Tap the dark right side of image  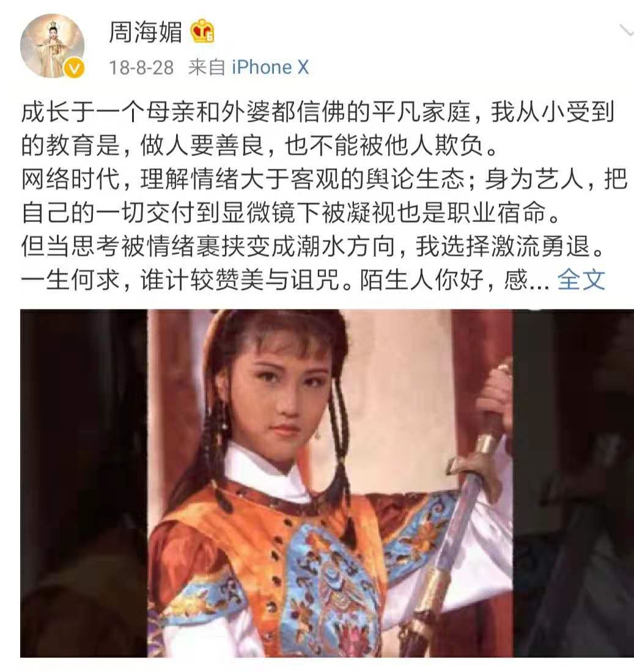coord(573,483)
